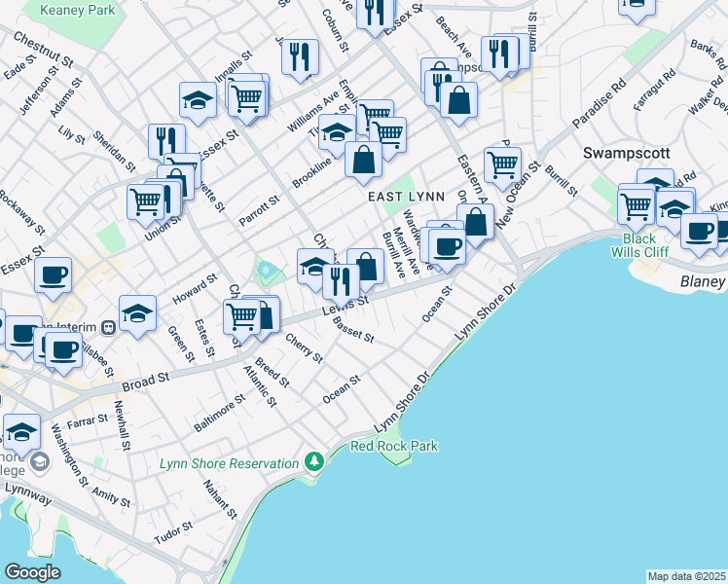Screen dimensions: 728x584
Task: Select the grocery cart marker below Swampscott label
Action: (637, 207)
